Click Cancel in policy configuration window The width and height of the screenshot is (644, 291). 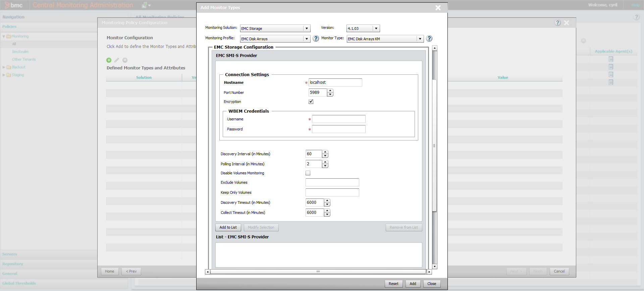[559, 271]
